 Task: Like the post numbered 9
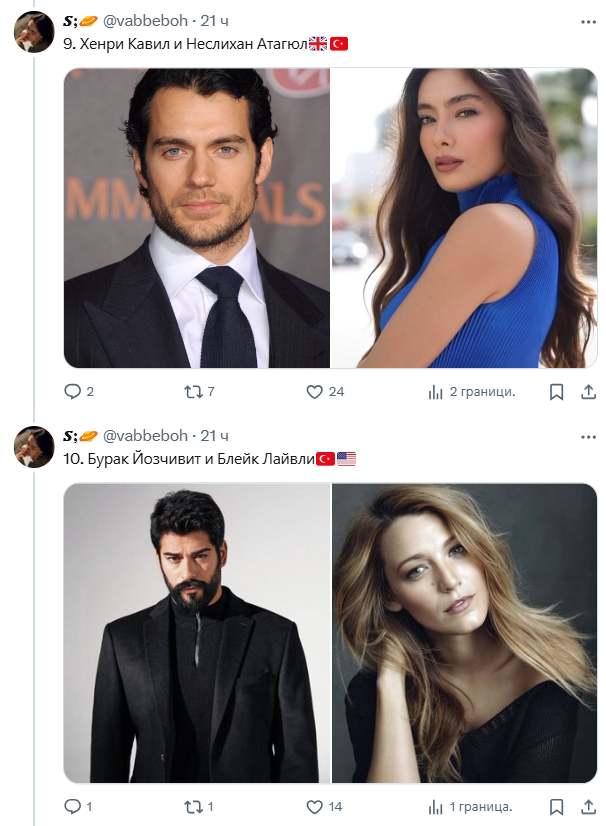coord(314,392)
